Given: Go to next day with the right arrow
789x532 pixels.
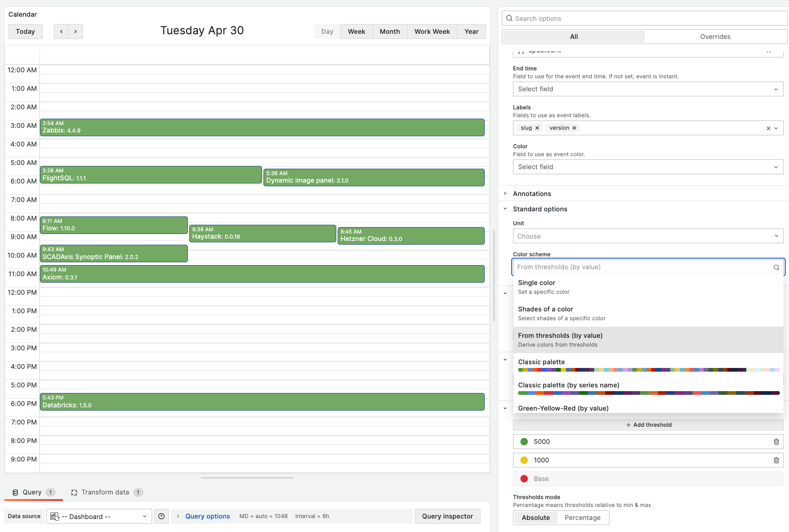Looking at the screenshot, I should (x=75, y=31).
